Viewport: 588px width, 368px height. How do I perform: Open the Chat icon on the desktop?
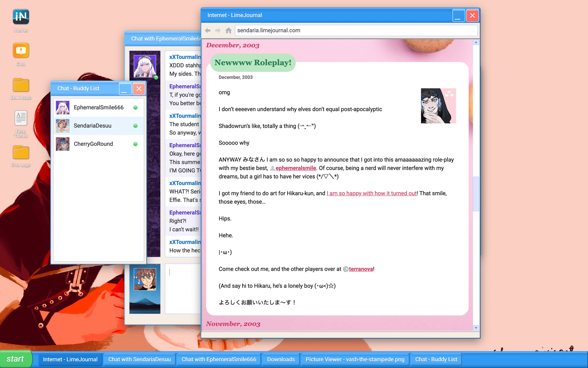pyautogui.click(x=20, y=50)
